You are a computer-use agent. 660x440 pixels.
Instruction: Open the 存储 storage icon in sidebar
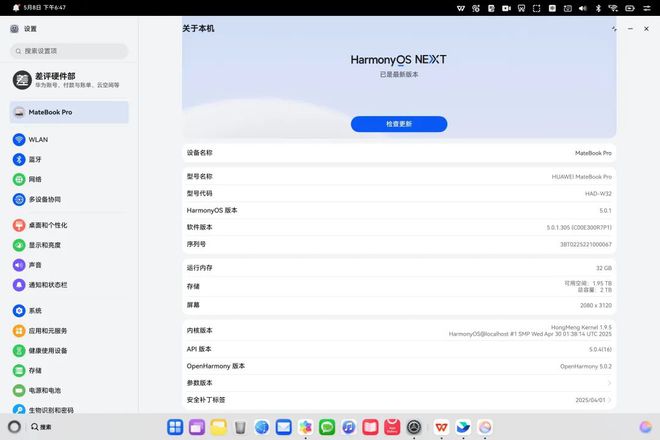19,371
